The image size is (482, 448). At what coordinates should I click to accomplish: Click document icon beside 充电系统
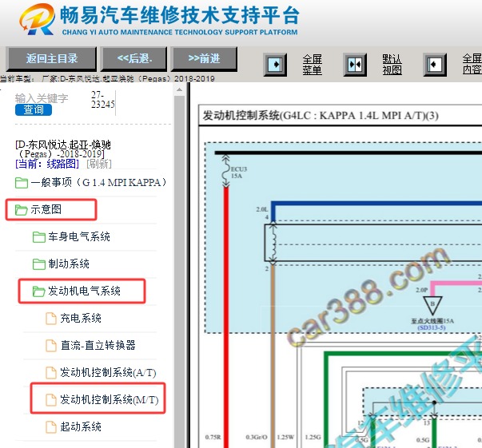pyautogui.click(x=51, y=319)
